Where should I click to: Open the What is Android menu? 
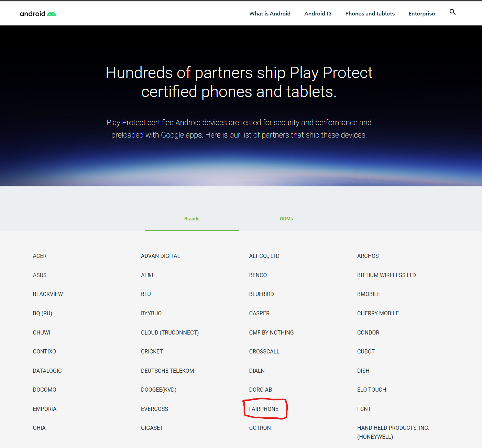click(x=270, y=13)
